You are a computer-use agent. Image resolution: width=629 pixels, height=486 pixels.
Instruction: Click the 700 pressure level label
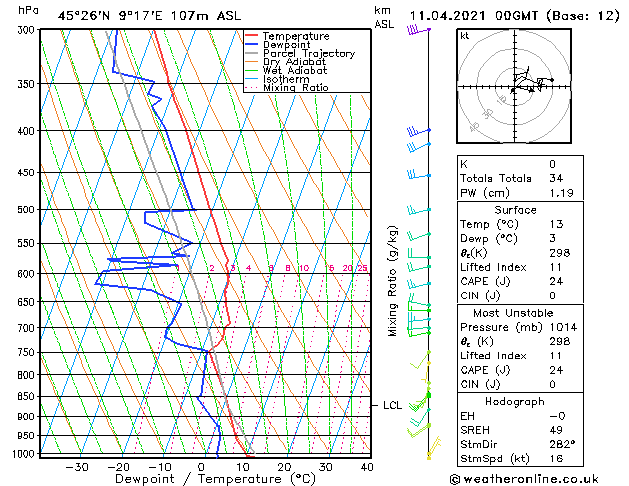tap(28, 328)
